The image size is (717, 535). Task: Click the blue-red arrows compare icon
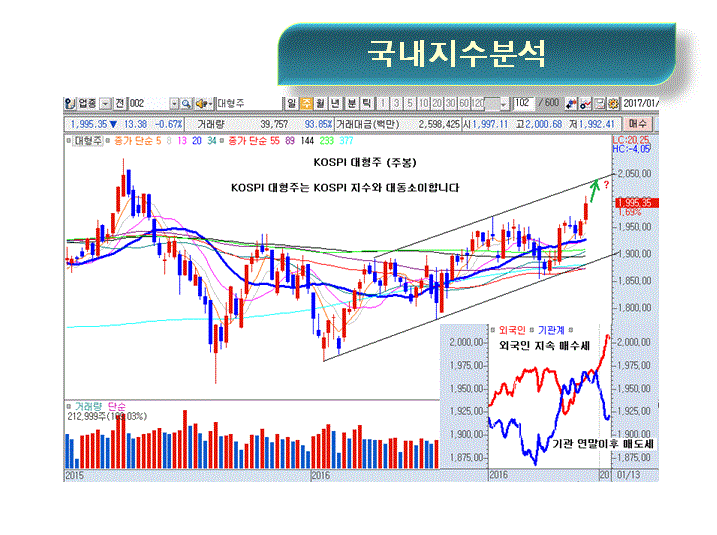[571, 104]
